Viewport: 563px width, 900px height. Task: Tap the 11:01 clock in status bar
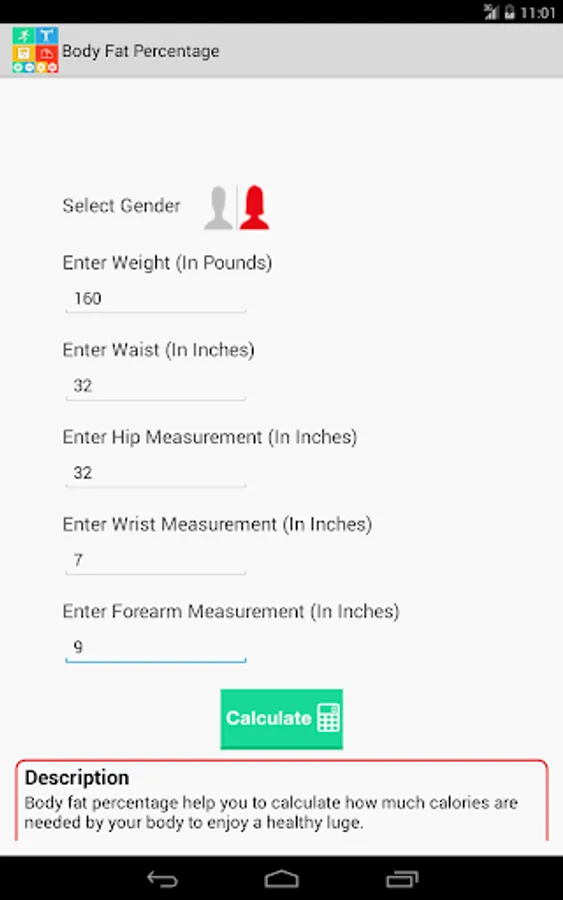click(538, 13)
